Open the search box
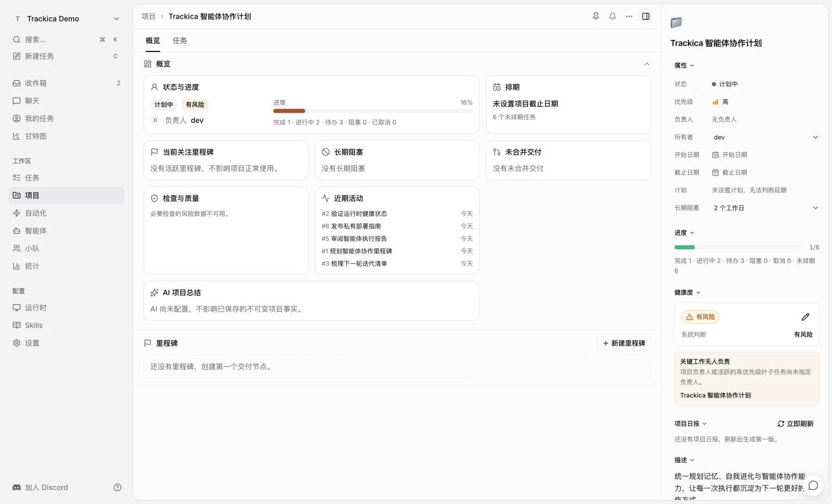The width and height of the screenshot is (832, 504). [x=66, y=39]
